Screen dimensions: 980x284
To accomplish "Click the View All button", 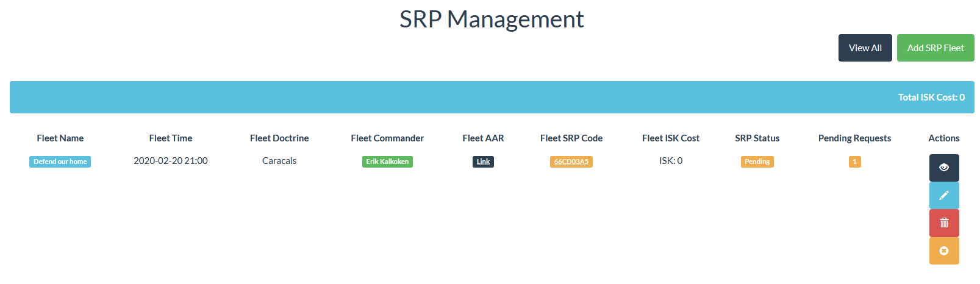I will click(x=865, y=48).
